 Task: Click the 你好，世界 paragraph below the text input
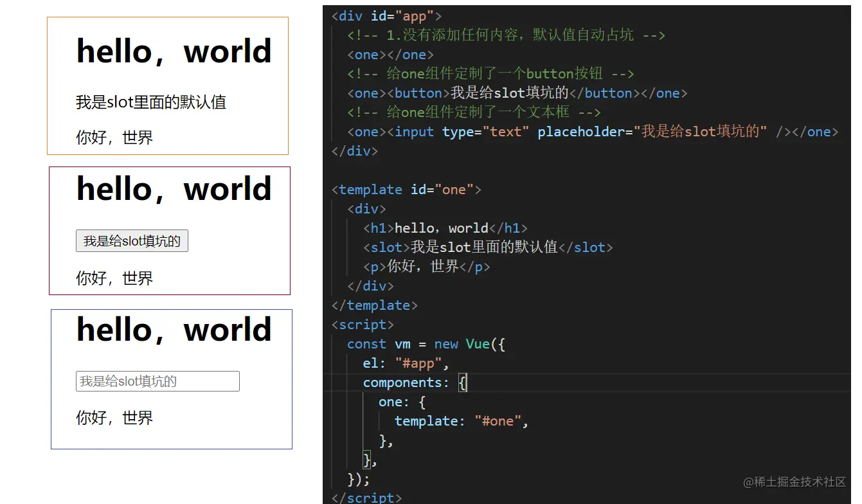[114, 418]
